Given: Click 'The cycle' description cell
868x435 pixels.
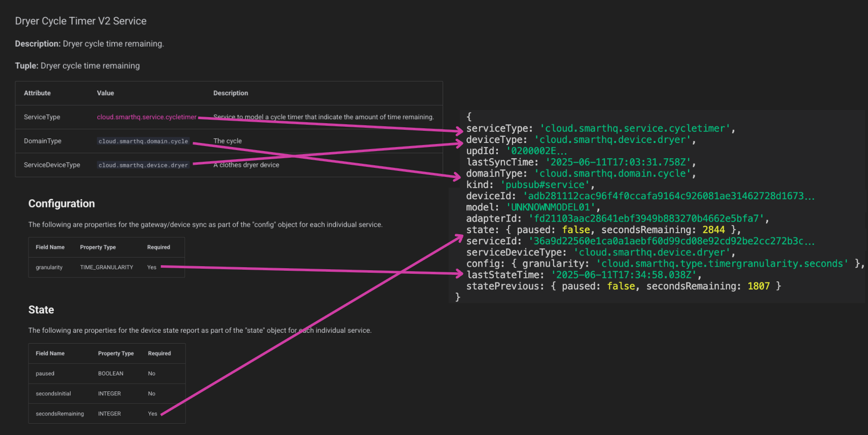Looking at the screenshot, I should 228,141.
